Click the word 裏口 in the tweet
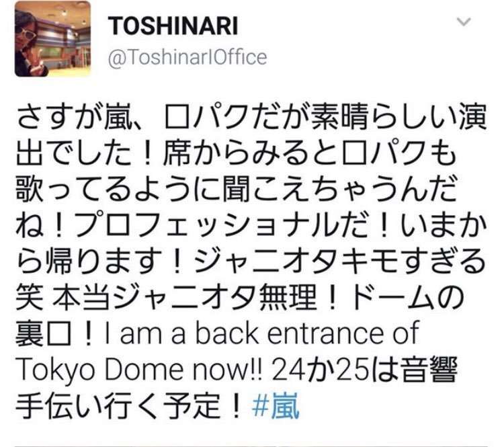 pyautogui.click(x=43, y=334)
